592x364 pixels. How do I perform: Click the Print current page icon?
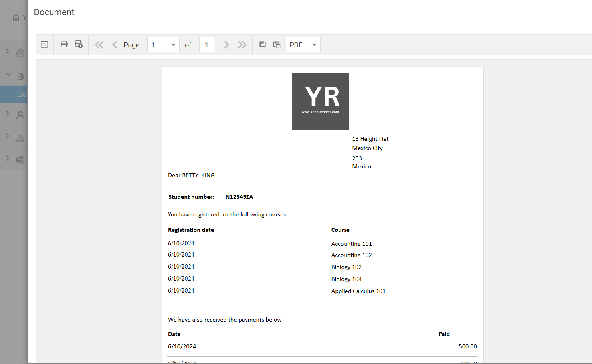point(79,44)
